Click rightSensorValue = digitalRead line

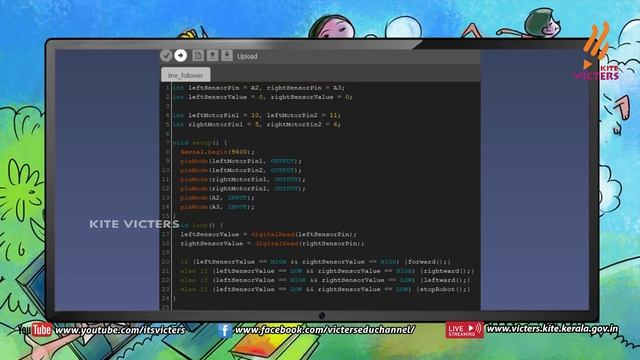(272, 243)
